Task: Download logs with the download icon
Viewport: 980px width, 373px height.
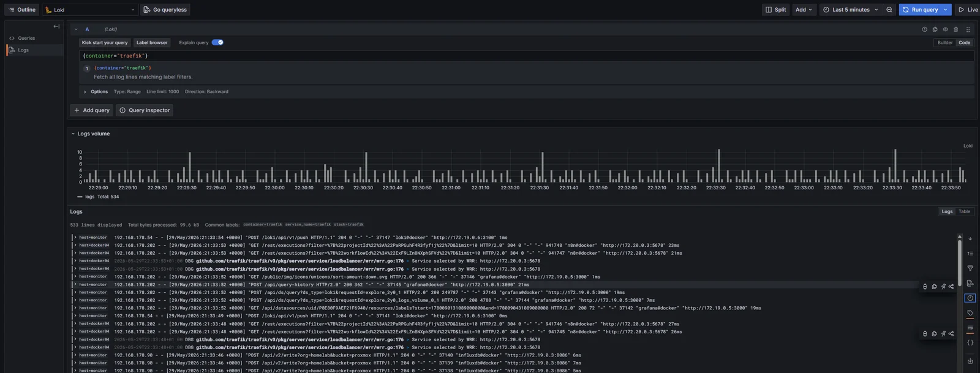Action: click(970, 361)
